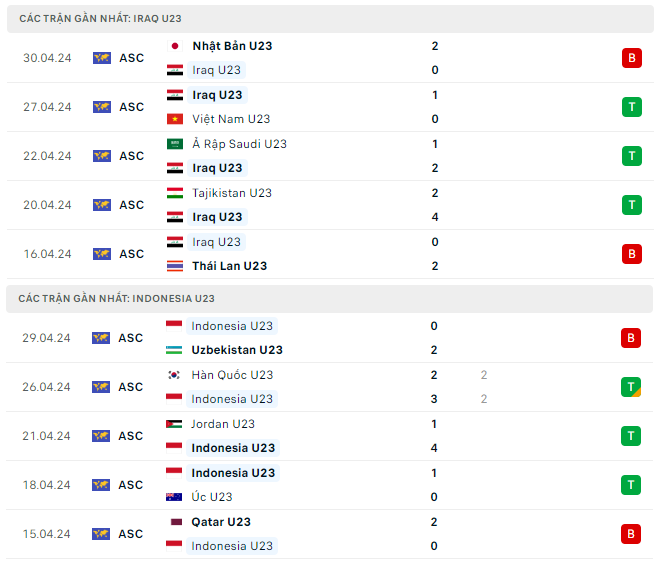The height and width of the screenshot is (572, 659).
Task: Click the ASC league icon on 30.04.24 row
Action: click(102, 58)
